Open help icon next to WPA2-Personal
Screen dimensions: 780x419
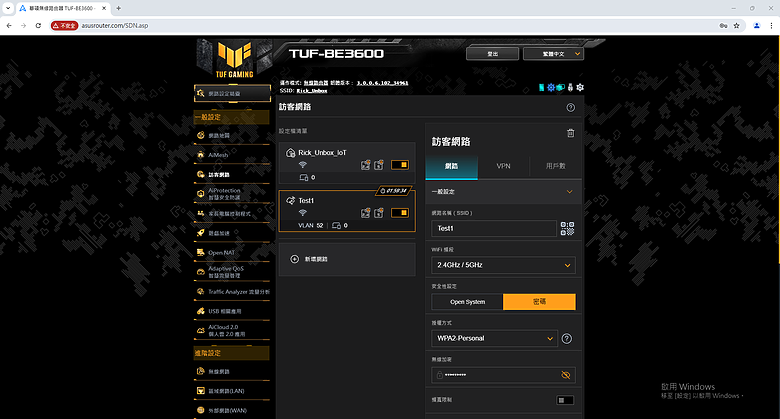[x=567, y=338]
